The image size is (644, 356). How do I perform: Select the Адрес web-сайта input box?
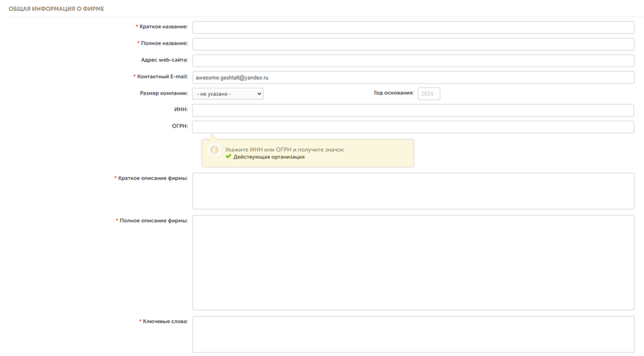click(x=412, y=60)
